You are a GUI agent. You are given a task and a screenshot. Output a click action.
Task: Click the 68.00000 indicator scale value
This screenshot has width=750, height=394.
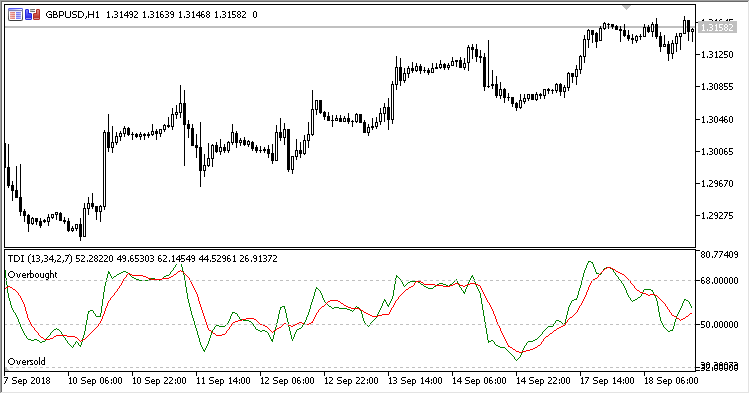tap(719, 281)
